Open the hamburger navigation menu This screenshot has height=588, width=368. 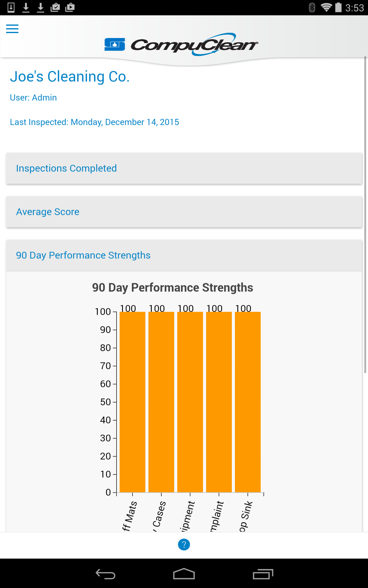(x=12, y=29)
